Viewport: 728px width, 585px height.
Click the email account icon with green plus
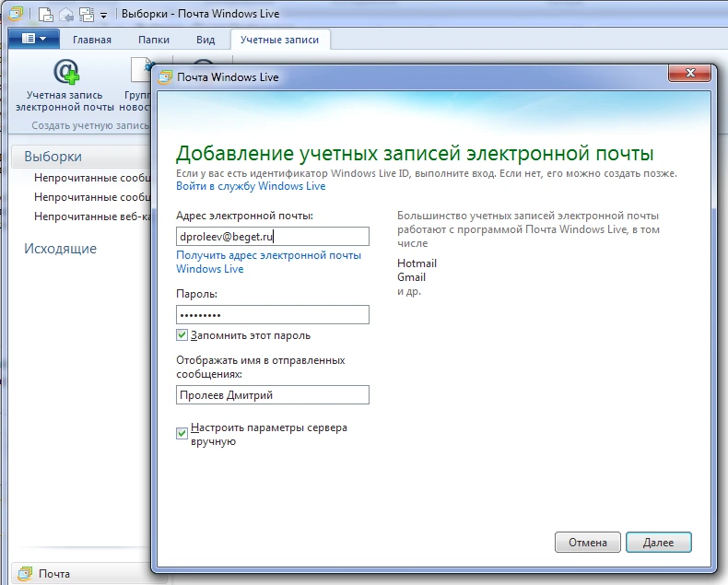tap(65, 71)
